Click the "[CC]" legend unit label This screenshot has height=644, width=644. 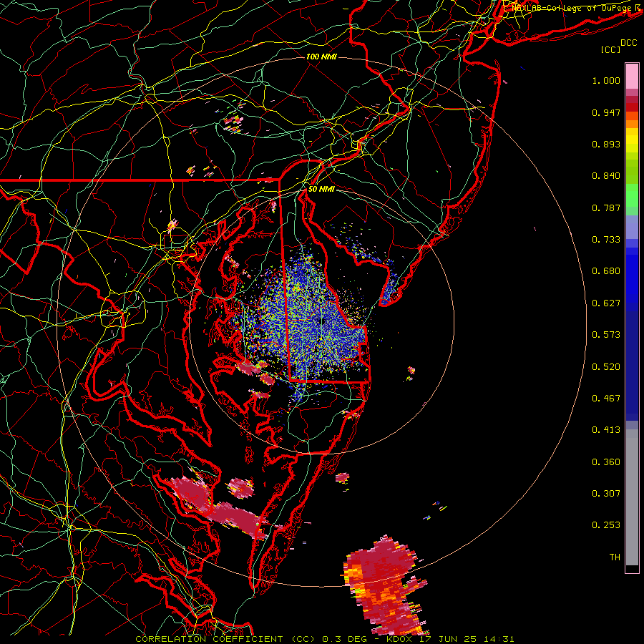click(x=611, y=49)
